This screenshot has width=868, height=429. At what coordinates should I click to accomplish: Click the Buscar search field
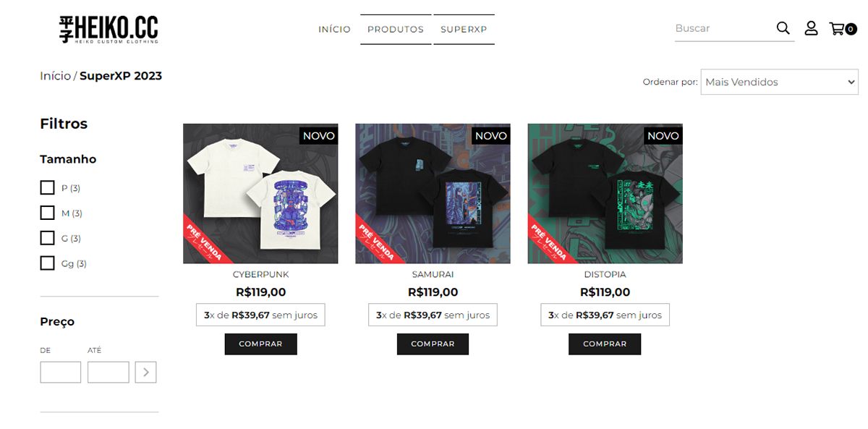pos(723,28)
